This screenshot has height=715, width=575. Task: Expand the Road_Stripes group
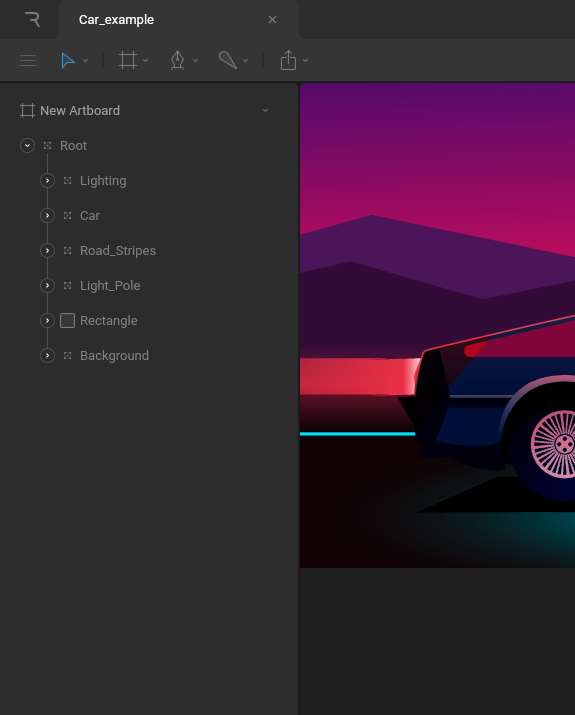[x=47, y=250]
